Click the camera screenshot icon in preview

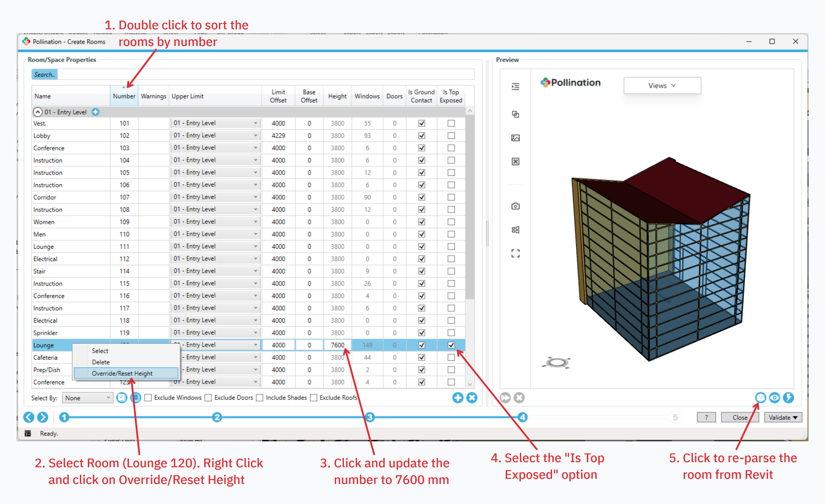coord(515,206)
